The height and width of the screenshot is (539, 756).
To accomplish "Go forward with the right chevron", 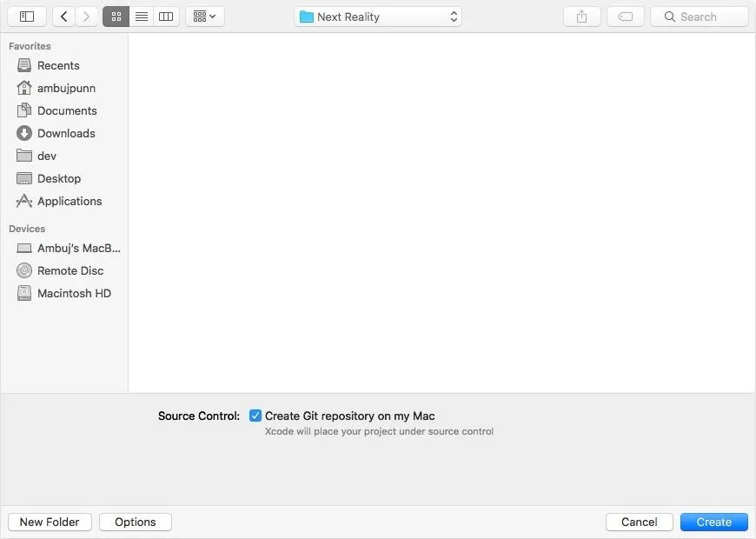I will [86, 17].
